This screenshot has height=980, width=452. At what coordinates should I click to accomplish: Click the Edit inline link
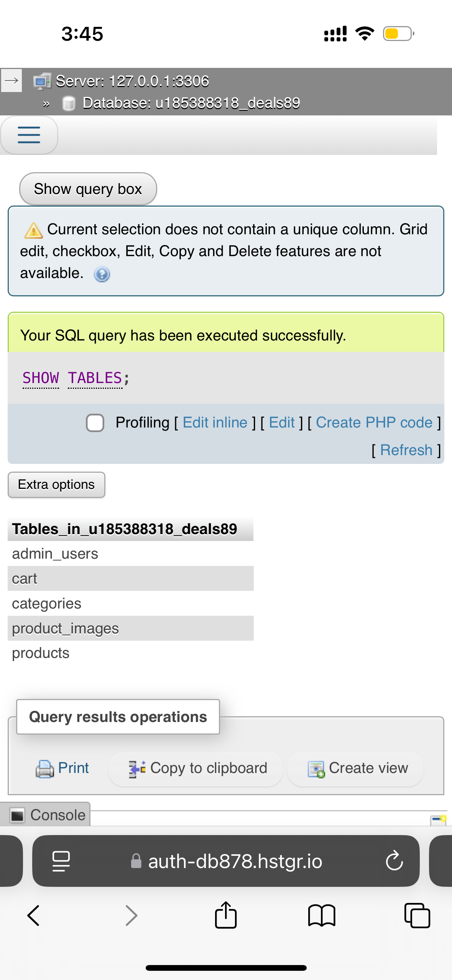(215, 423)
